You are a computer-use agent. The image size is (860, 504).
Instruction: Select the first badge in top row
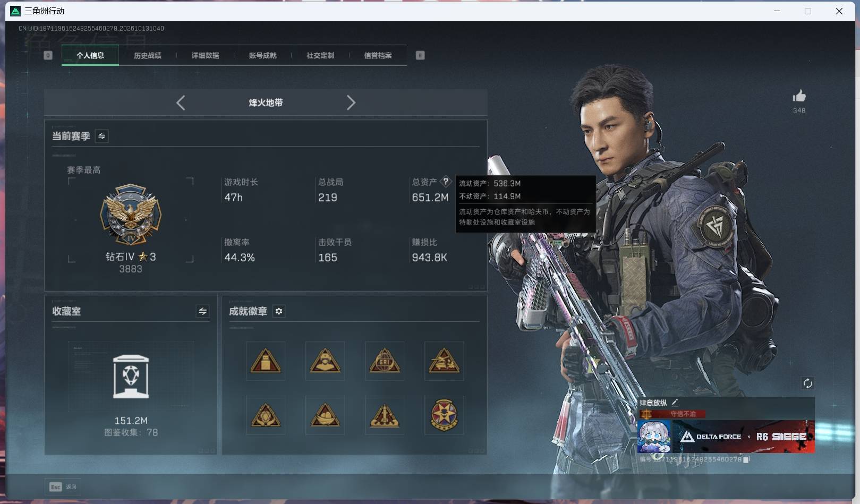[x=266, y=361]
